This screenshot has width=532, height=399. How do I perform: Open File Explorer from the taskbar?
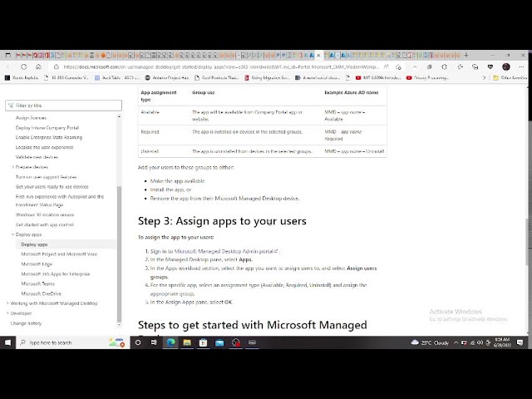click(x=187, y=342)
